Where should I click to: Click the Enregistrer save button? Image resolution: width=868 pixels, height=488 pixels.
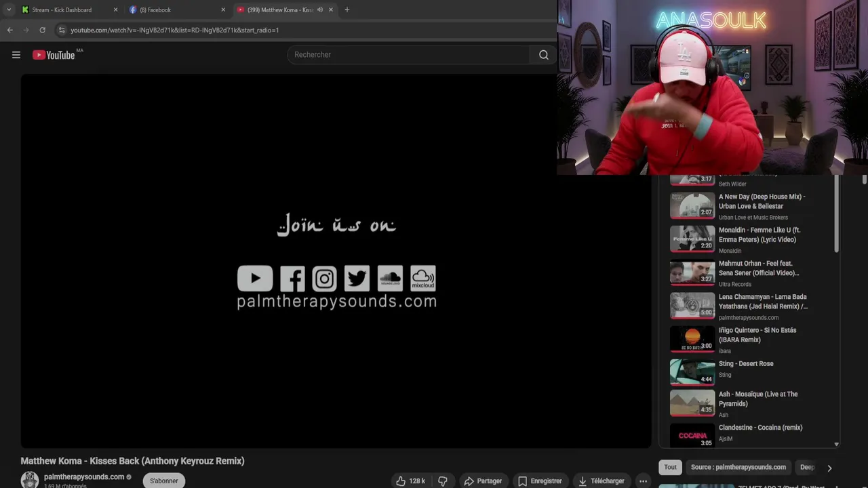(x=540, y=481)
